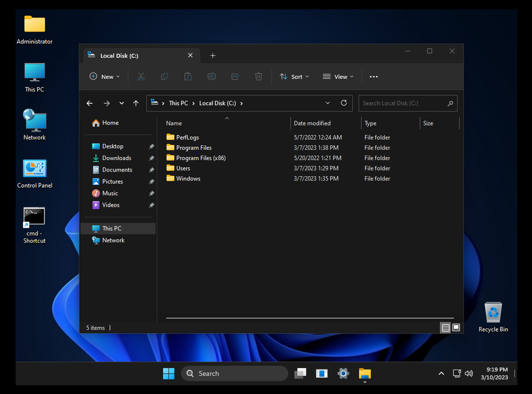The width and height of the screenshot is (532, 394).
Task: Click the Search Local Disk (C:) field
Action: pyautogui.click(x=408, y=103)
